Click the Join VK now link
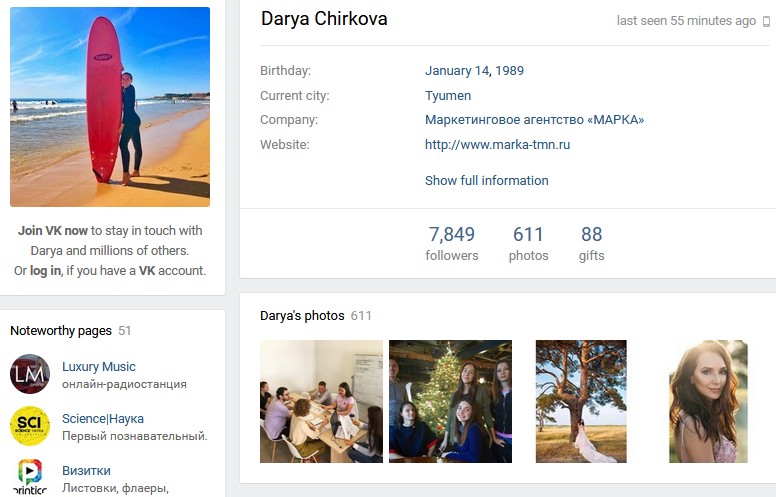776x497 pixels. [x=53, y=230]
